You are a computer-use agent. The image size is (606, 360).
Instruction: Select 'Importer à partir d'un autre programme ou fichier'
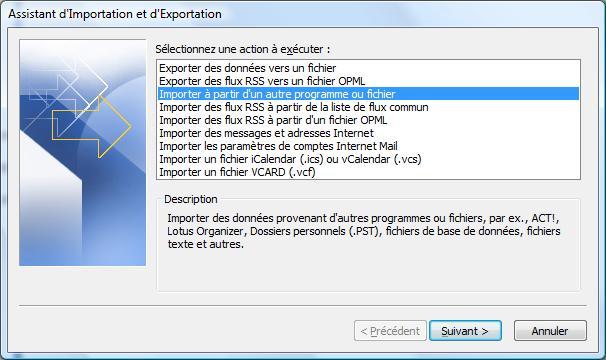click(x=368, y=94)
